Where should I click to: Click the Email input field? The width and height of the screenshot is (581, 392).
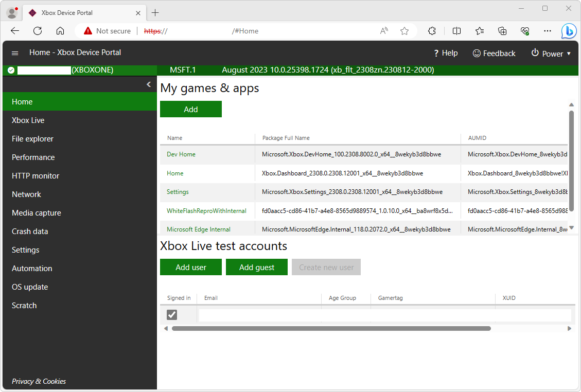[x=257, y=314]
